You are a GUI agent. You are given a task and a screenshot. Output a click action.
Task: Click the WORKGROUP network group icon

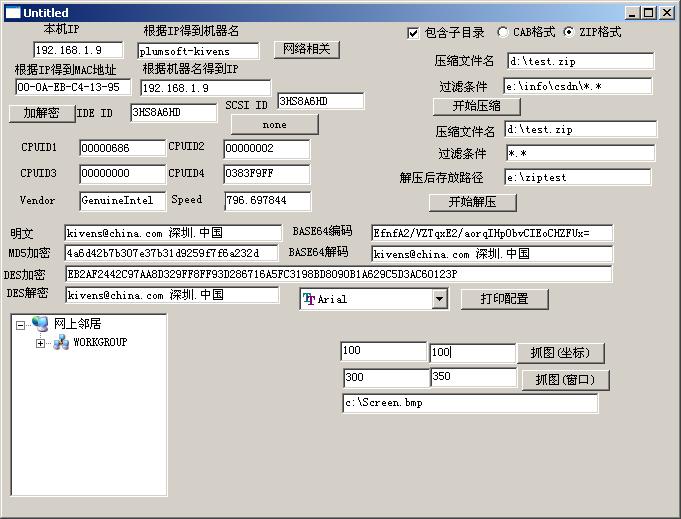point(61,342)
